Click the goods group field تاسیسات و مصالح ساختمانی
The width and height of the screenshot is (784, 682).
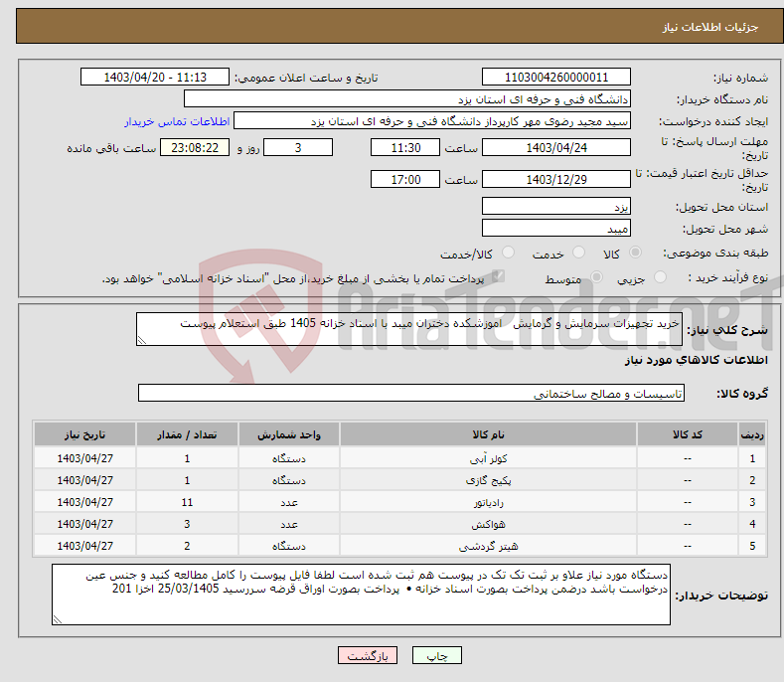pos(411,394)
